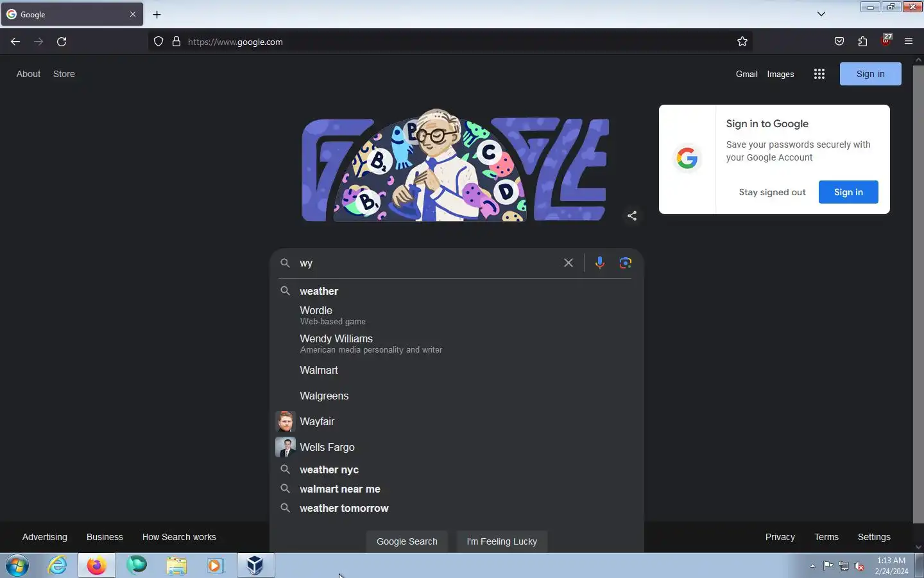Choose Stay signed out
The width and height of the screenshot is (924, 578).
point(772,192)
